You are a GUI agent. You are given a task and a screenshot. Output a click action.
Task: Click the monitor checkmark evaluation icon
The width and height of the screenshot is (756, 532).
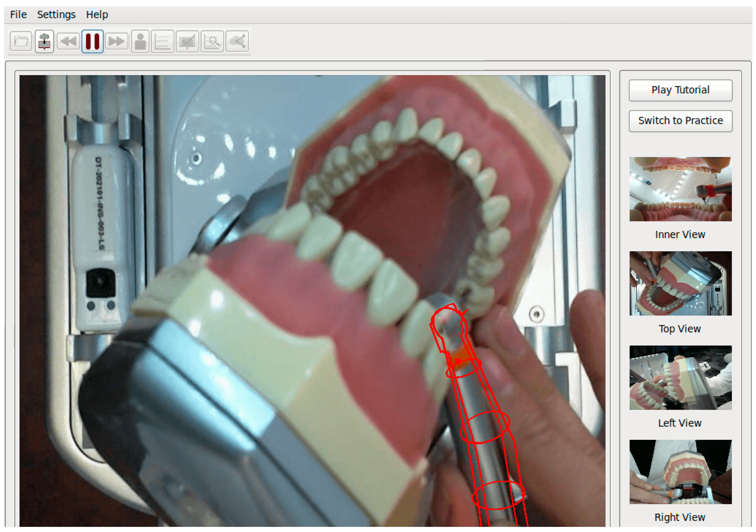(x=187, y=41)
